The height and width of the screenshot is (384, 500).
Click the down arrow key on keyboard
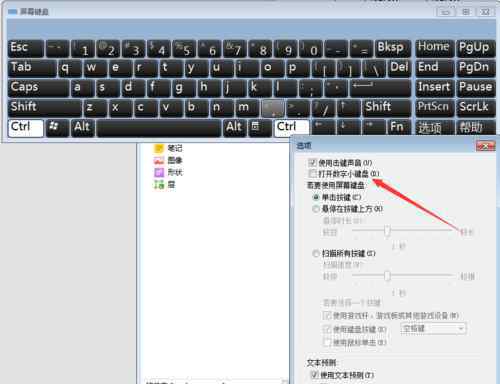[348, 128]
